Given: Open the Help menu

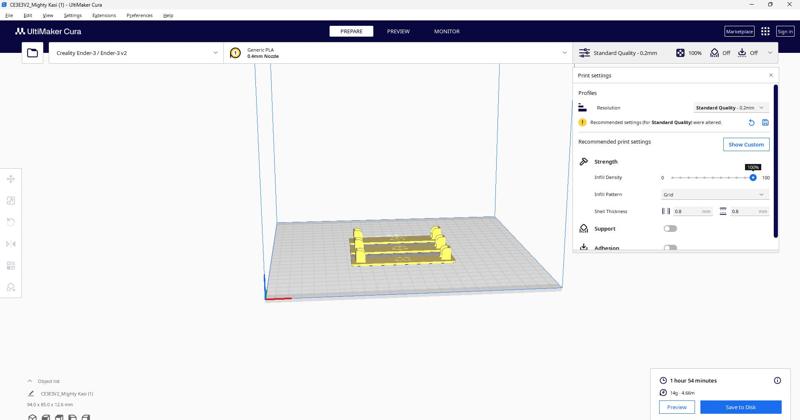Looking at the screenshot, I should tap(168, 15).
